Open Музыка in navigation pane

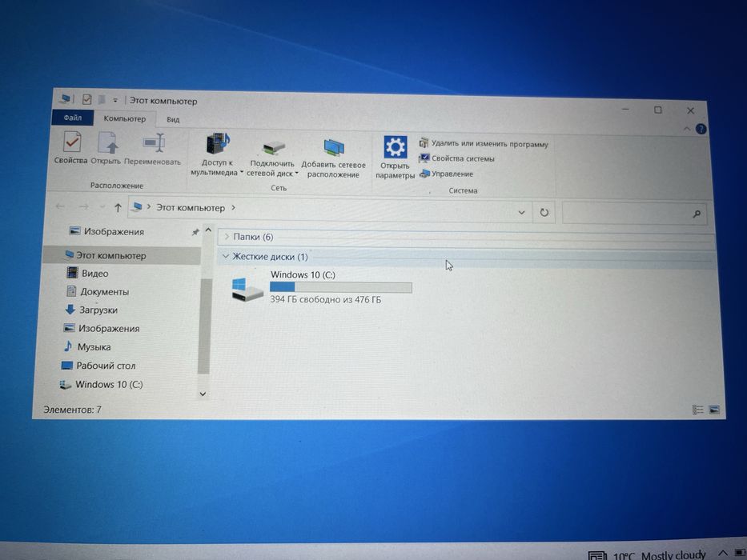coord(86,346)
